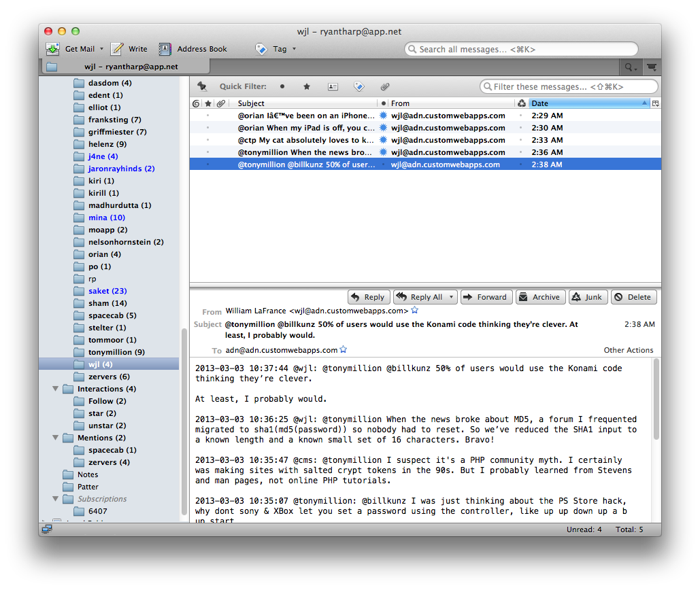Filter messages by tags icon

359,86
